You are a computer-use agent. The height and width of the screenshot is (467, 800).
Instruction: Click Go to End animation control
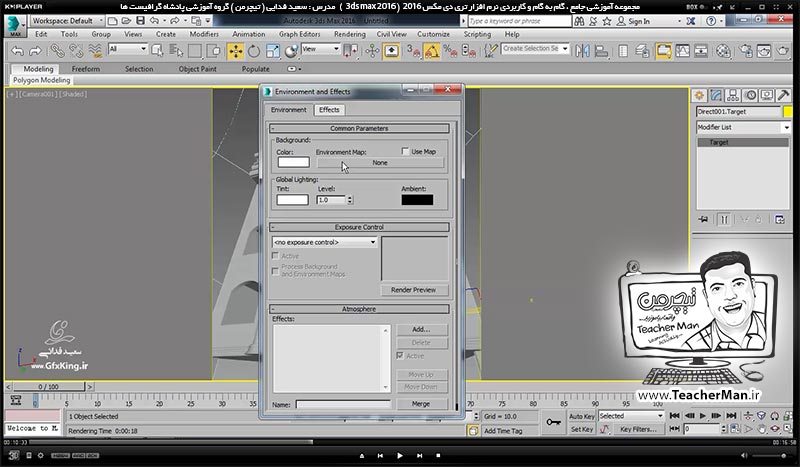(731, 416)
